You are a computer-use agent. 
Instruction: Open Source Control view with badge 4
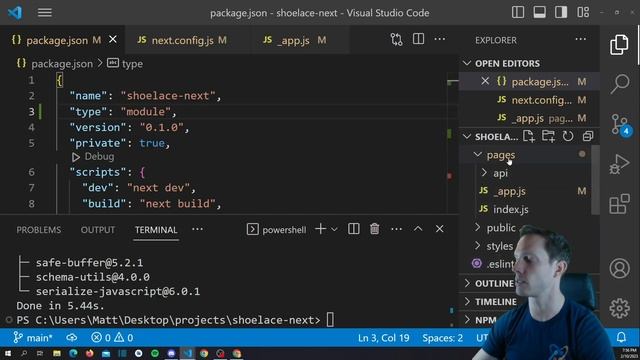click(x=620, y=124)
